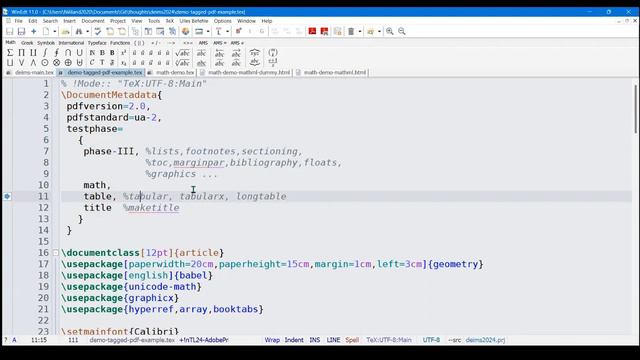Click the UTF-8 encoding in status bar
The width and height of the screenshot is (640, 360).
431,340
